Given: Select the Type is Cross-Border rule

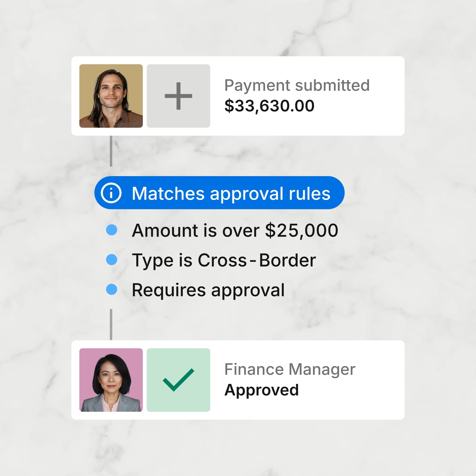Looking at the screenshot, I should [x=224, y=260].
